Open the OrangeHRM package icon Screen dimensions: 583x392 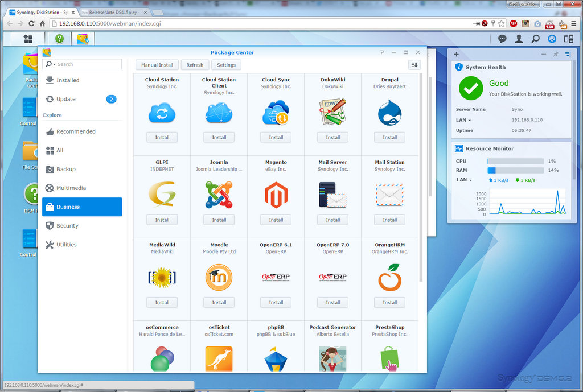point(389,277)
